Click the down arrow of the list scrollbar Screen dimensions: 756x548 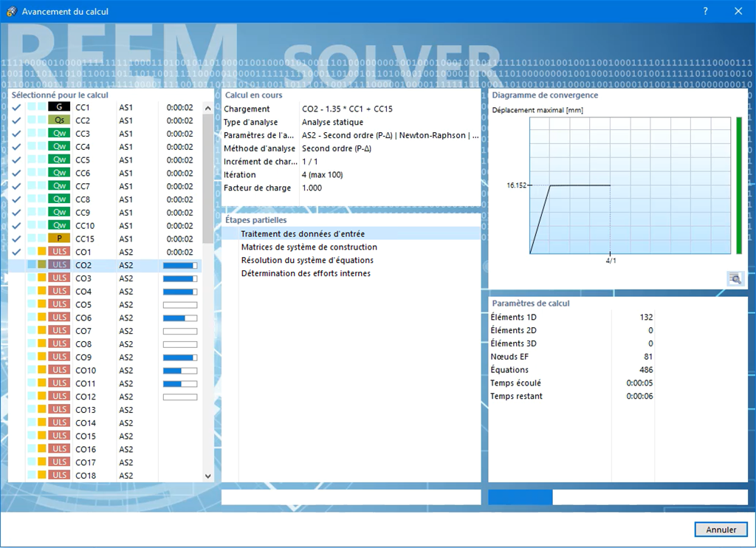pyautogui.click(x=207, y=476)
